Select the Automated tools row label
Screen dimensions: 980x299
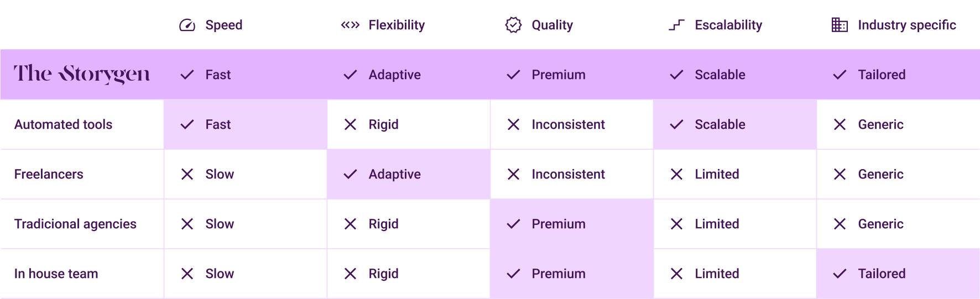pyautogui.click(x=63, y=124)
